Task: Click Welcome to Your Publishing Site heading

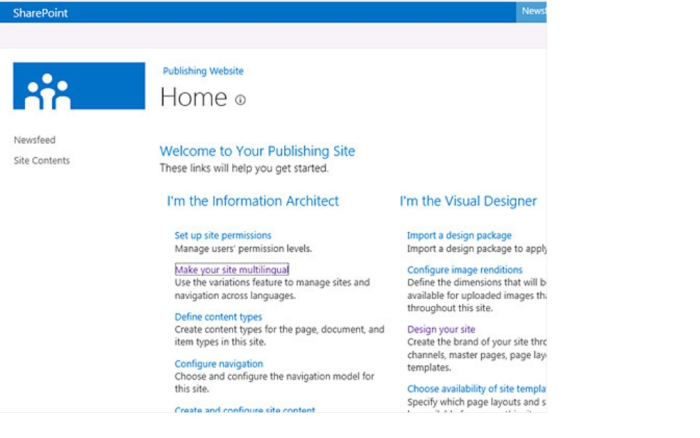Action: point(257,151)
